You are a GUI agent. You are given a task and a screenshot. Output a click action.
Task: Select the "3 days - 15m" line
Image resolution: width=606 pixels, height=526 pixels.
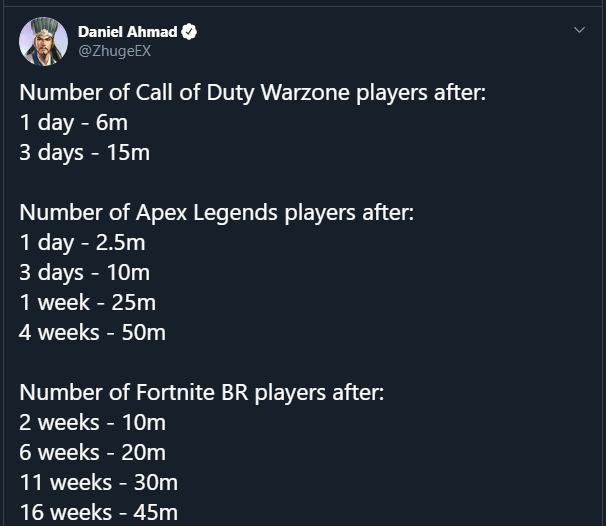[x=84, y=153]
